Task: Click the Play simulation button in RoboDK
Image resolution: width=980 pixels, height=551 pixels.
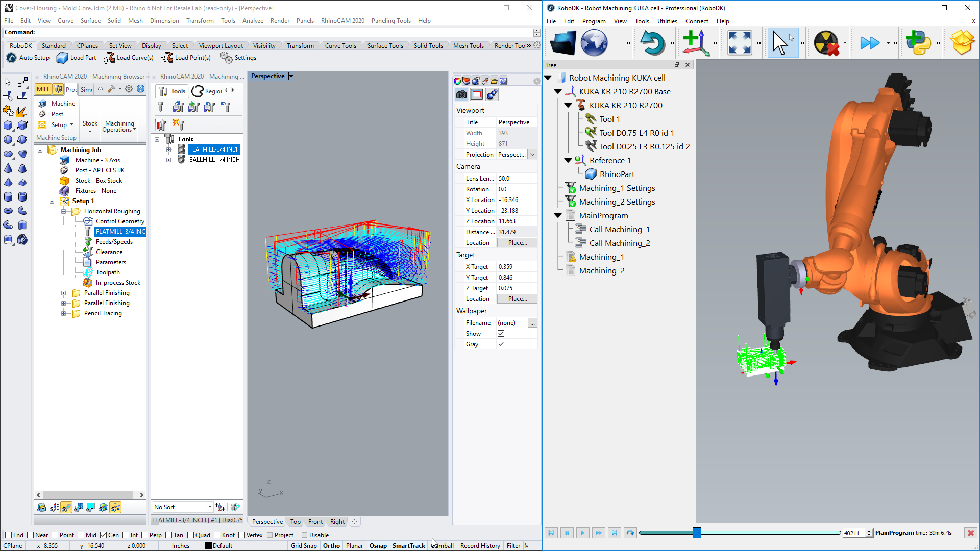Action: coord(582,532)
